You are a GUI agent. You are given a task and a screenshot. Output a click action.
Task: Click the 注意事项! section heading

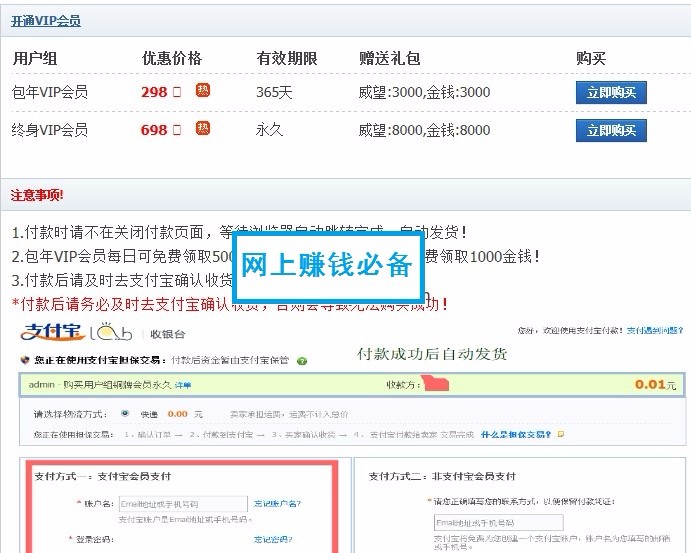pos(37,195)
